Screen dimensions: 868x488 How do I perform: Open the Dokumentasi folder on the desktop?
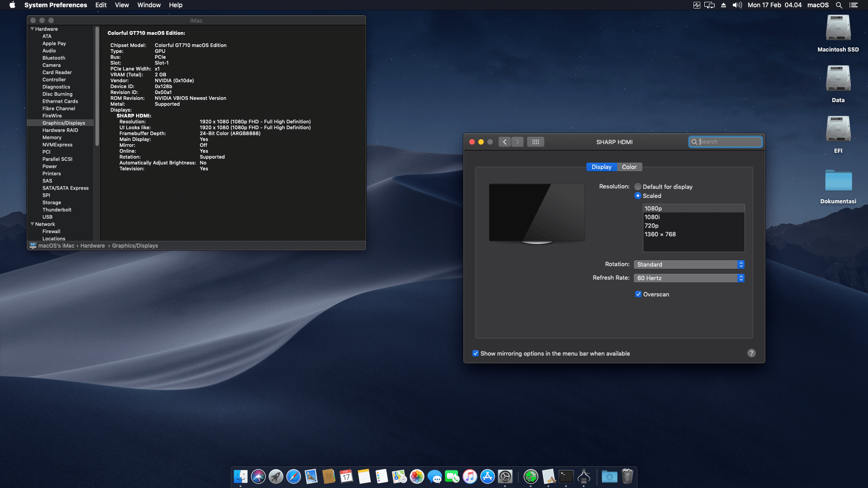click(838, 181)
